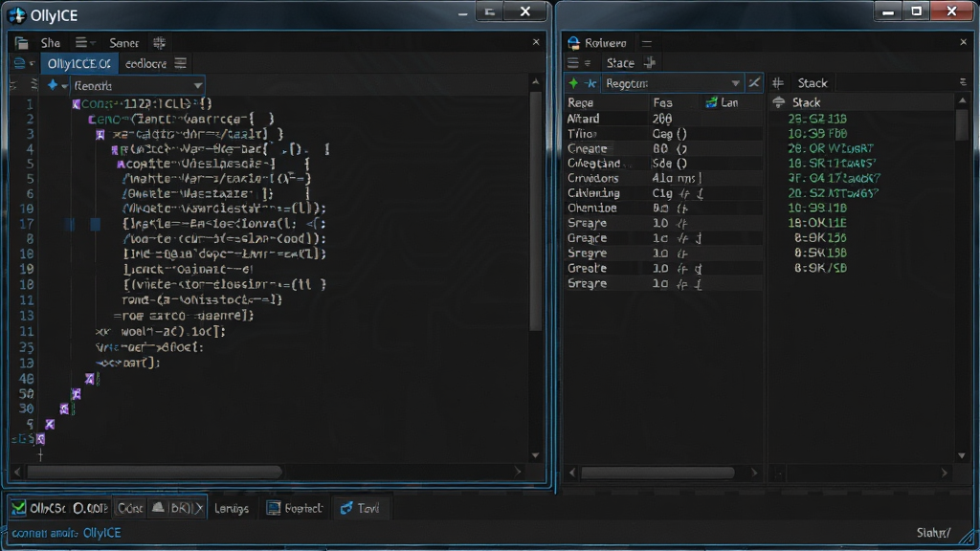Click right arrow of code horizontal scrollbar
This screenshot has width=980, height=551.
click(x=518, y=472)
